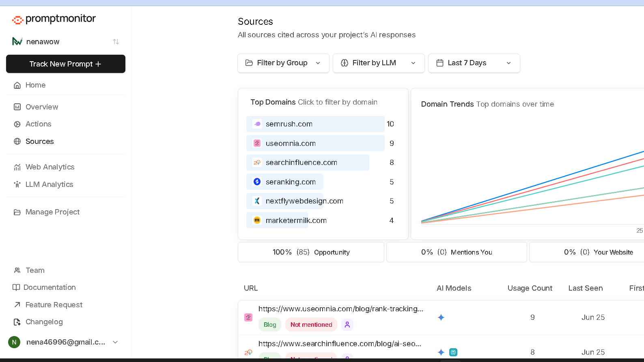Select Sources in sidebar
The width and height of the screenshot is (644, 362).
pyautogui.click(x=39, y=141)
